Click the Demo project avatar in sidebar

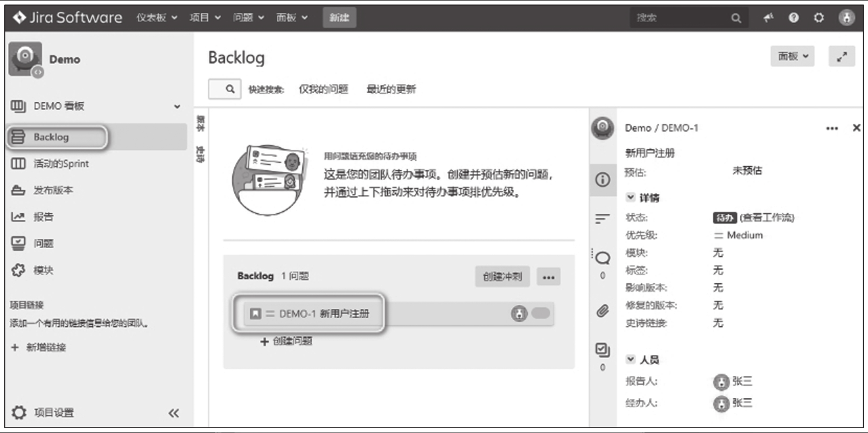point(25,59)
